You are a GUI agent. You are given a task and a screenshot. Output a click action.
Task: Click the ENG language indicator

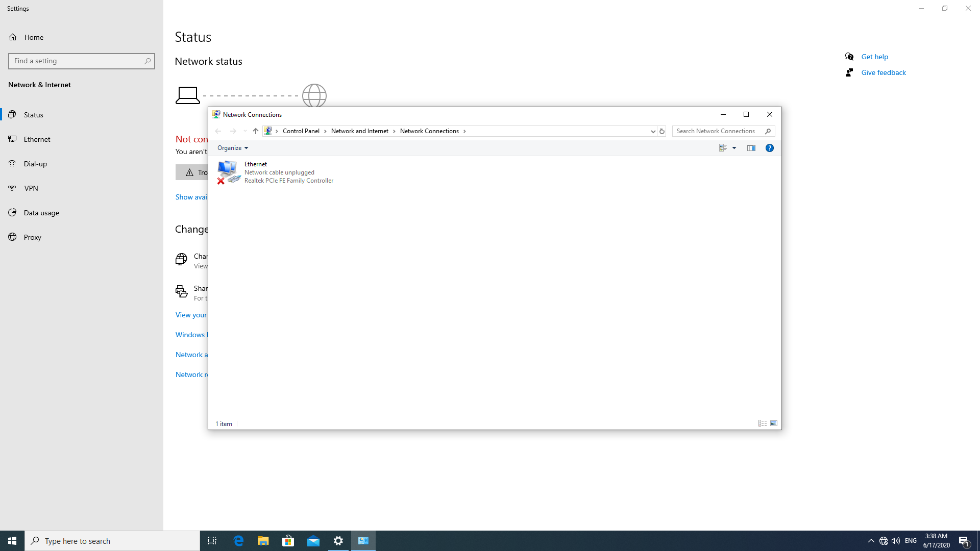pyautogui.click(x=911, y=541)
